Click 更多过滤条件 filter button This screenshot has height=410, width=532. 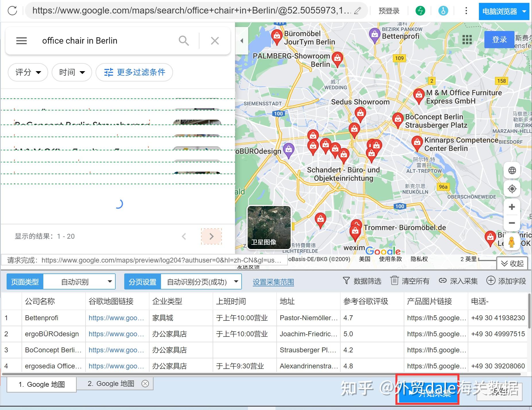[134, 72]
